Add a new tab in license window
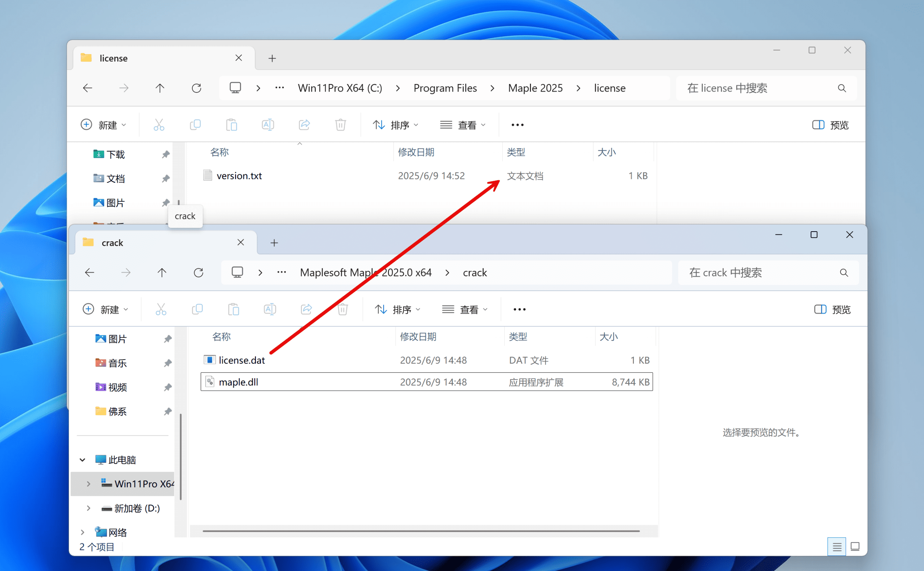Screen dimensions: 924x571 [x=272, y=58]
